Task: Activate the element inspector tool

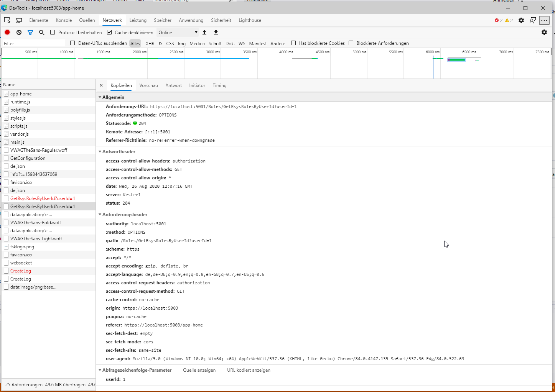Action: [x=7, y=20]
